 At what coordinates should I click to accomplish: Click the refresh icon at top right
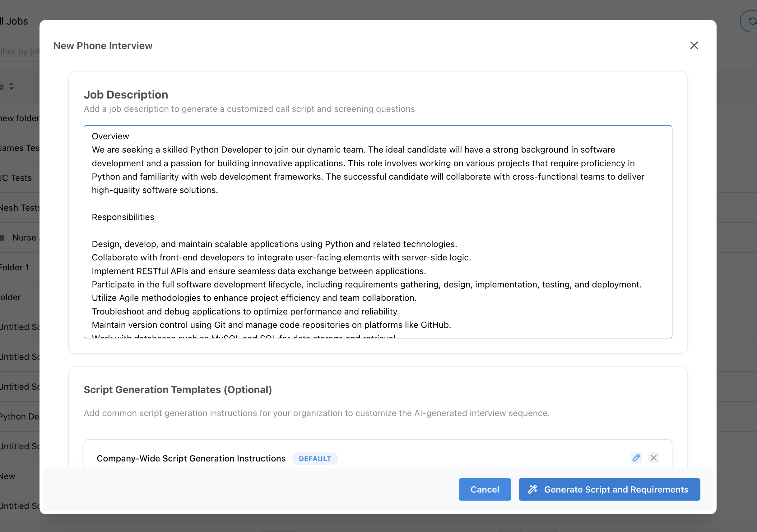[x=753, y=21]
